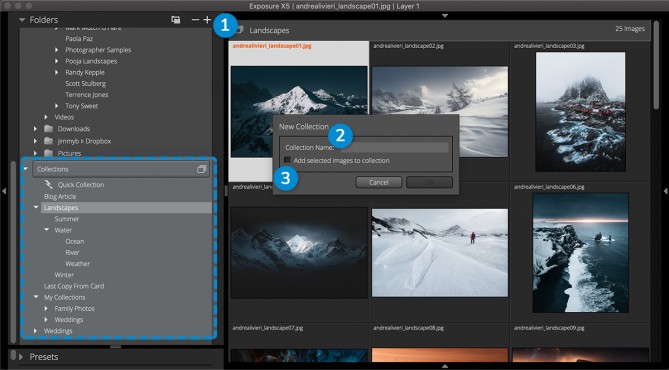Collapse the Water collection set
Screen dimensions: 669x370
point(47,230)
